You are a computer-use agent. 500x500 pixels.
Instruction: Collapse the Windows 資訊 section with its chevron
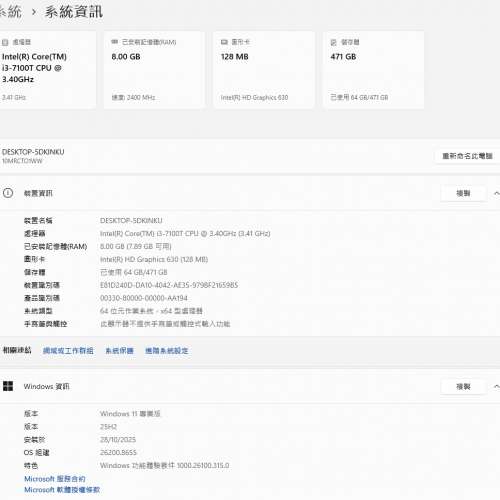[496, 387]
